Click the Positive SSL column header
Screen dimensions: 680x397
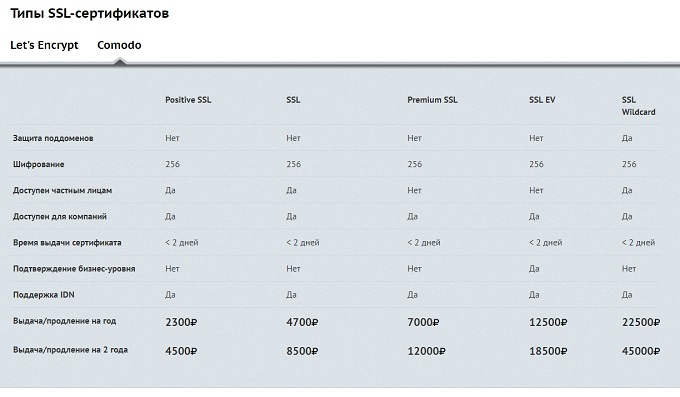pyautogui.click(x=188, y=100)
